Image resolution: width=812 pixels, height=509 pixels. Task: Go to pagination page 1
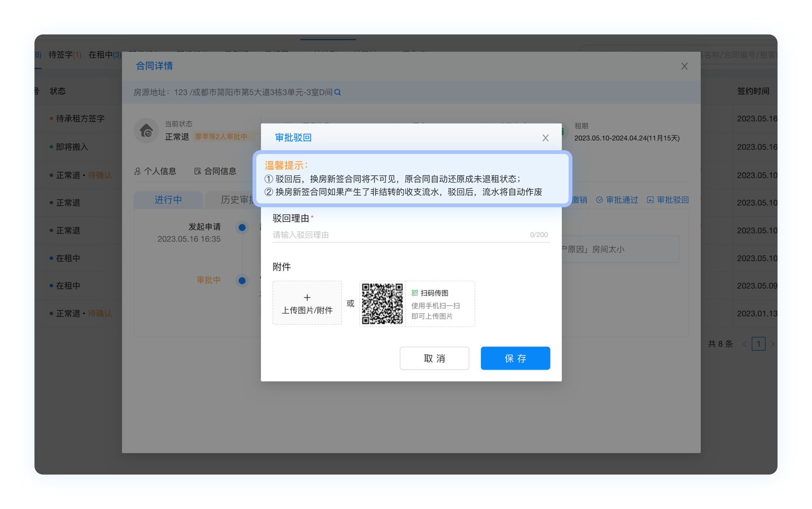(x=758, y=344)
